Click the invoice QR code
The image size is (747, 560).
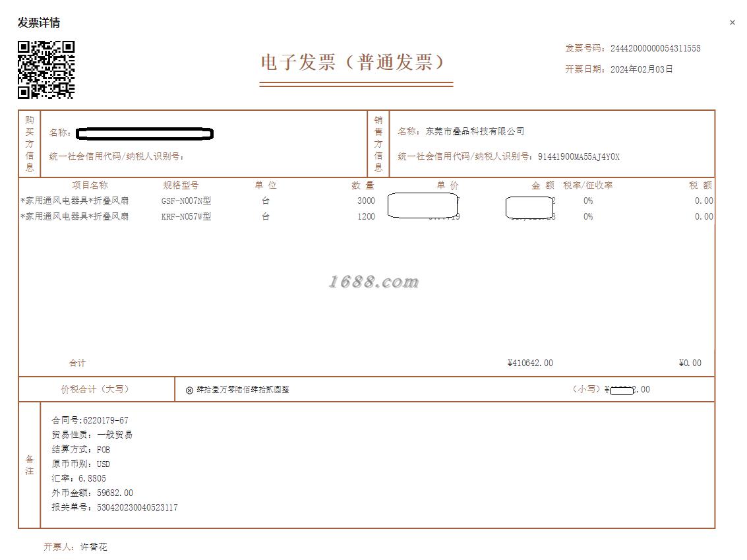point(46,69)
